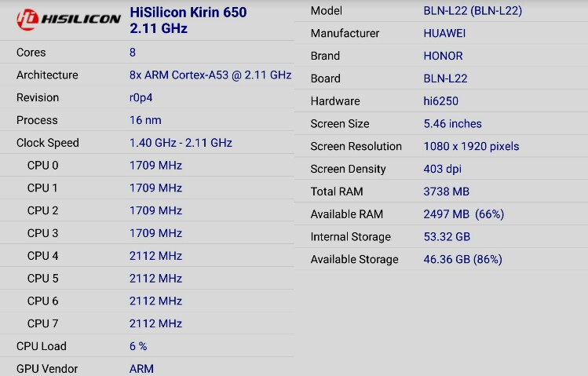Screen dimensions: 588x376
Task: Tap the Available Storage 46.36 GB value
Action: pos(462,259)
